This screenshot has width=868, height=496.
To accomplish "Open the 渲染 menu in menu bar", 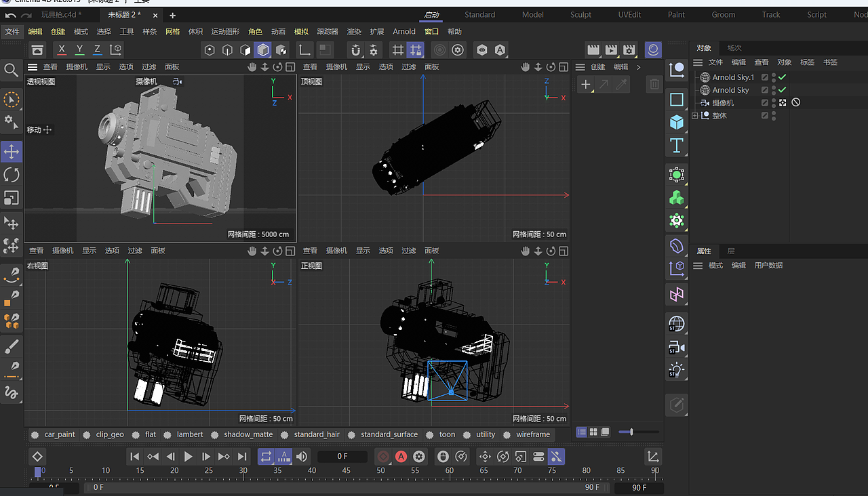I will click(354, 32).
